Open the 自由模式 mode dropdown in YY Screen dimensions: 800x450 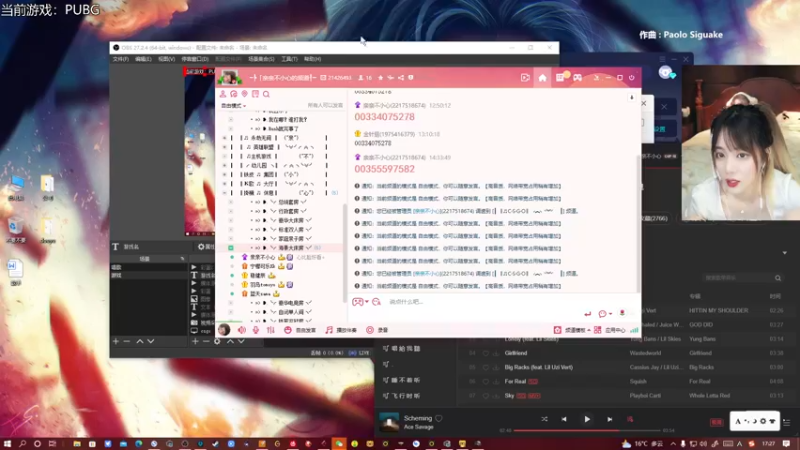point(234,106)
